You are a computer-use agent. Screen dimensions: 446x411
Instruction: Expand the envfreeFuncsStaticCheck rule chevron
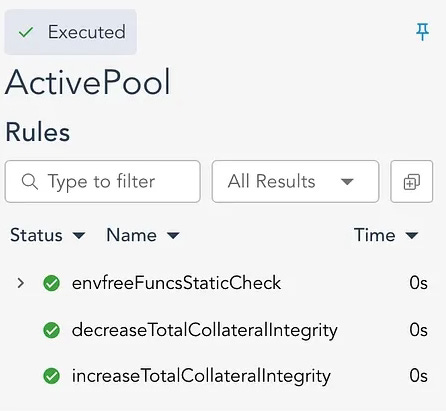[21, 283]
